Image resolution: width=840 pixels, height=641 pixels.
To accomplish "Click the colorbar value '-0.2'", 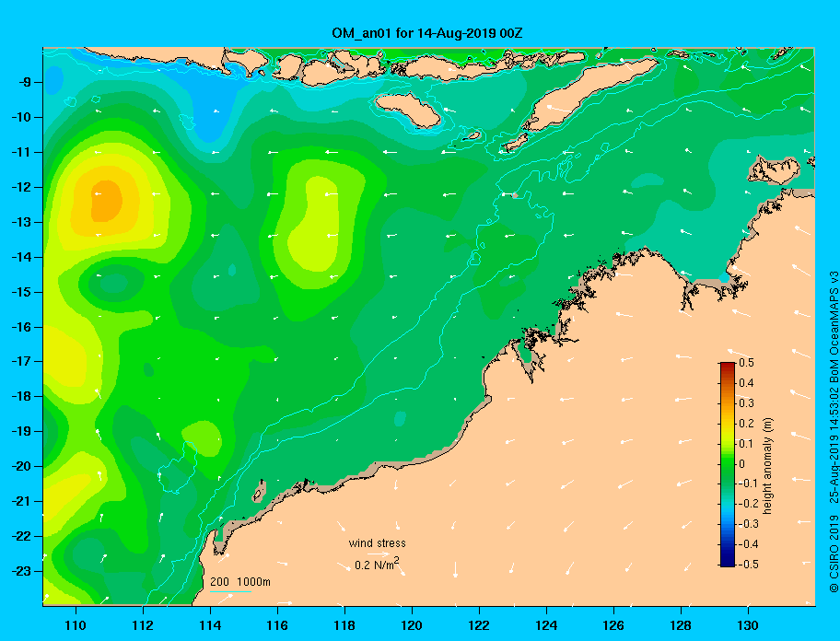I will click(x=748, y=504).
